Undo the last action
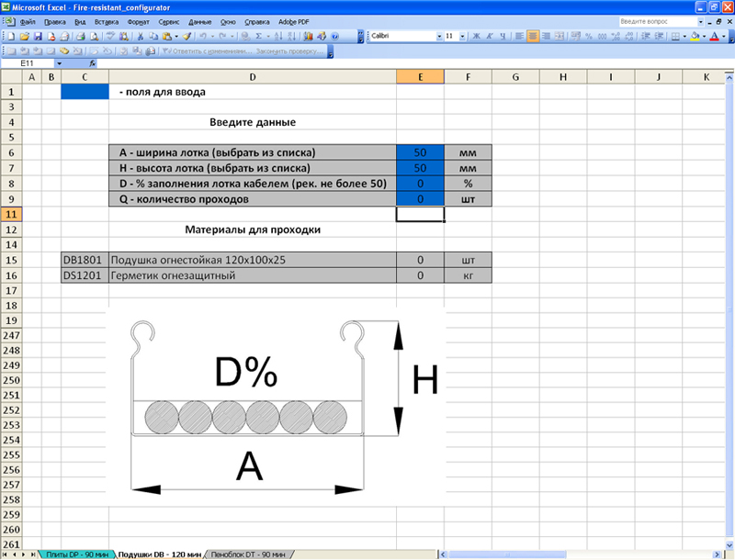Image resolution: width=735 pixels, height=560 pixels. (x=203, y=36)
